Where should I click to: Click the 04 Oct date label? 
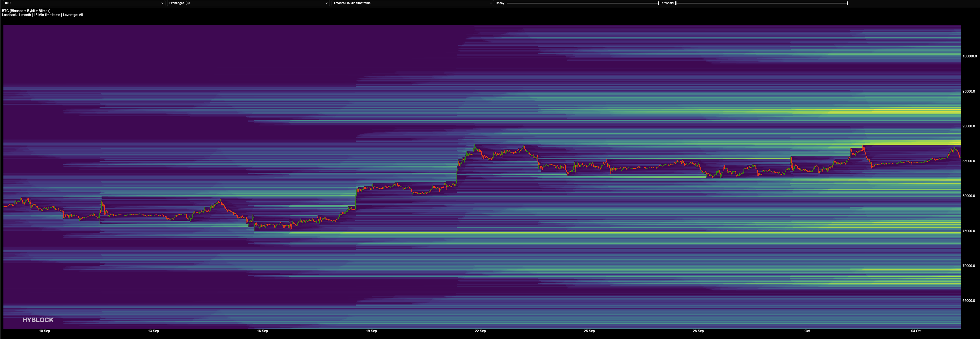[x=916, y=331]
